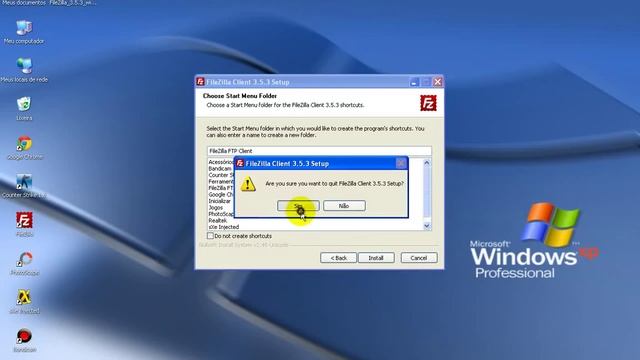Confirm quitting with the Sim button
The image size is (640, 360).
click(x=298, y=206)
